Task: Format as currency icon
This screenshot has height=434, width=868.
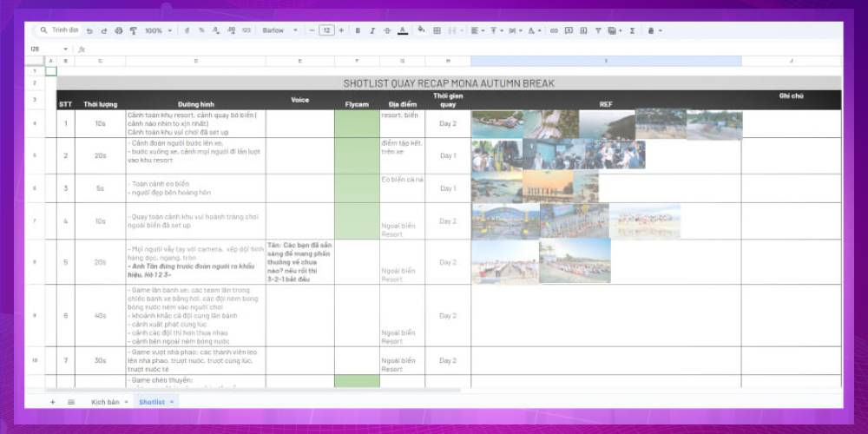Action: point(187,30)
